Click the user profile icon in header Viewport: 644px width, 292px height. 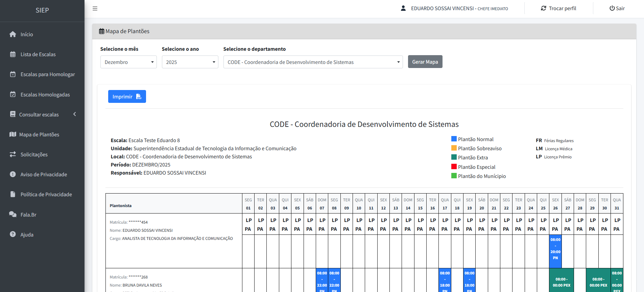(403, 8)
